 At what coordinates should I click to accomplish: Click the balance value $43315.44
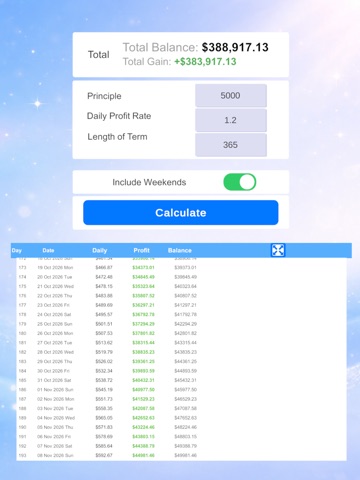pyautogui.click(x=185, y=342)
